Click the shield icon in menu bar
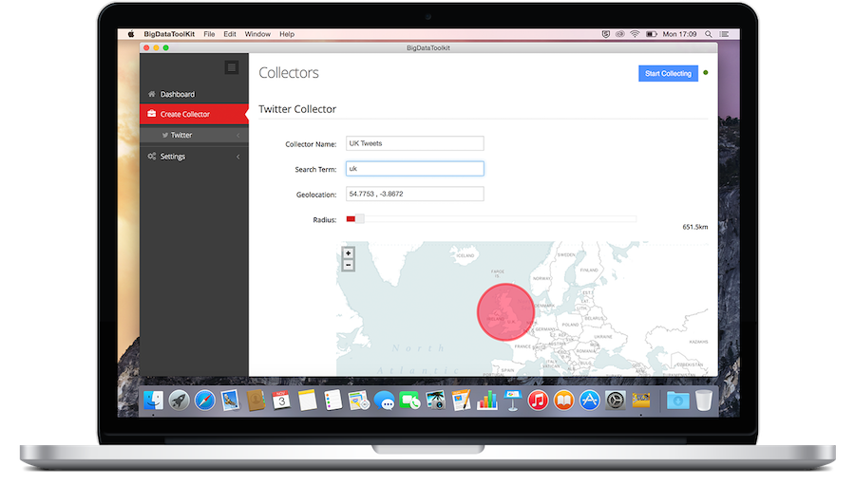 (606, 34)
